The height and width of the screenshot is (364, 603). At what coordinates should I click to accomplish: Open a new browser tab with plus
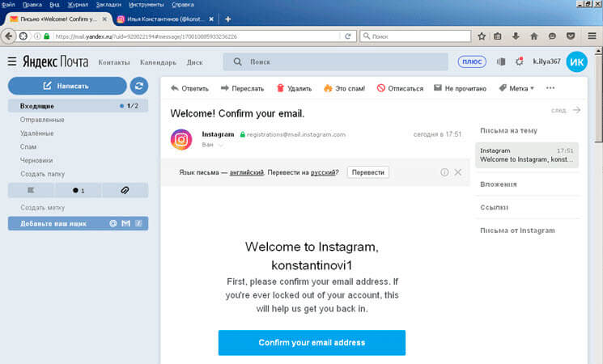tap(228, 19)
